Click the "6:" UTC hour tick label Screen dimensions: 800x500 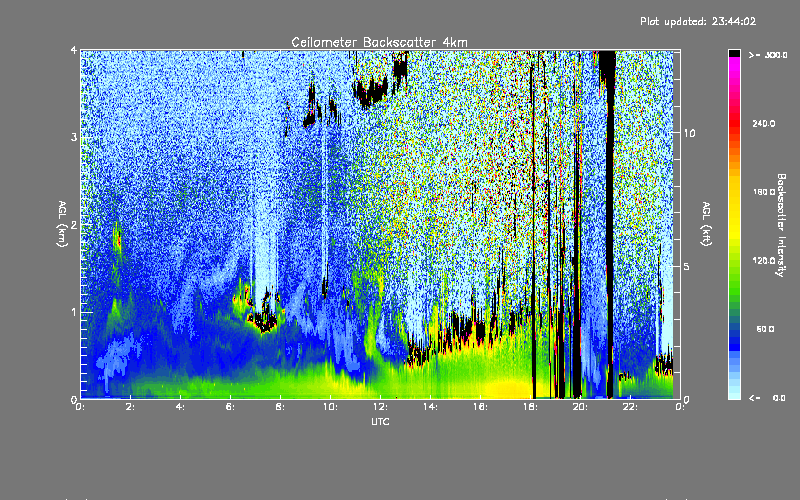(x=230, y=407)
